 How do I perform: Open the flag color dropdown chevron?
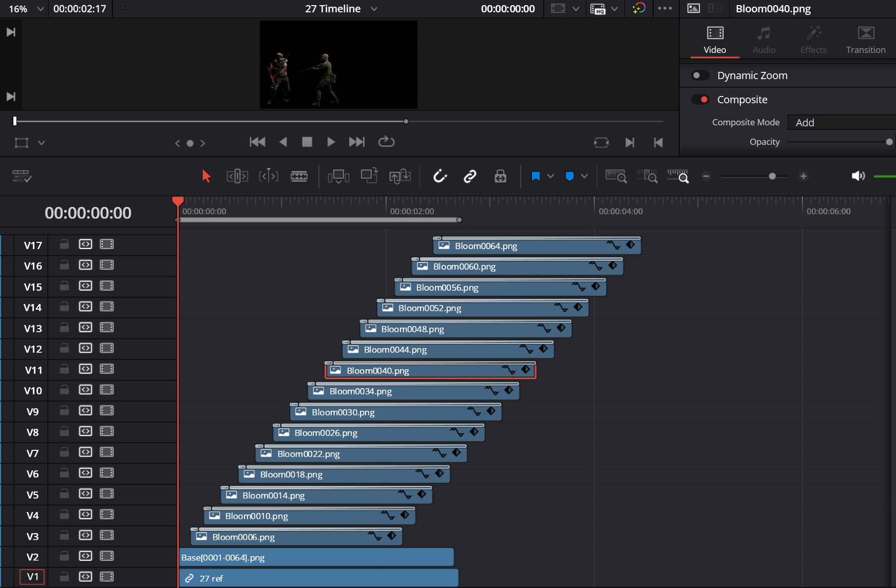pyautogui.click(x=550, y=176)
